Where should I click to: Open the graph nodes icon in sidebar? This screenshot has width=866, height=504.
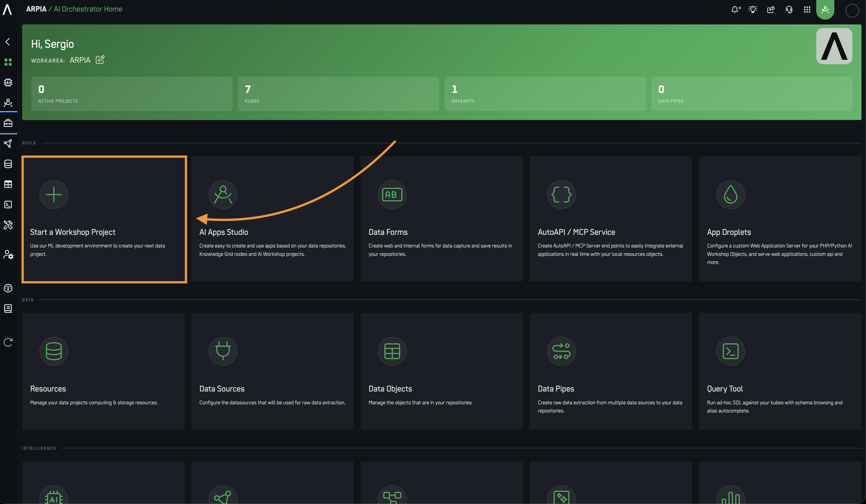(x=8, y=143)
